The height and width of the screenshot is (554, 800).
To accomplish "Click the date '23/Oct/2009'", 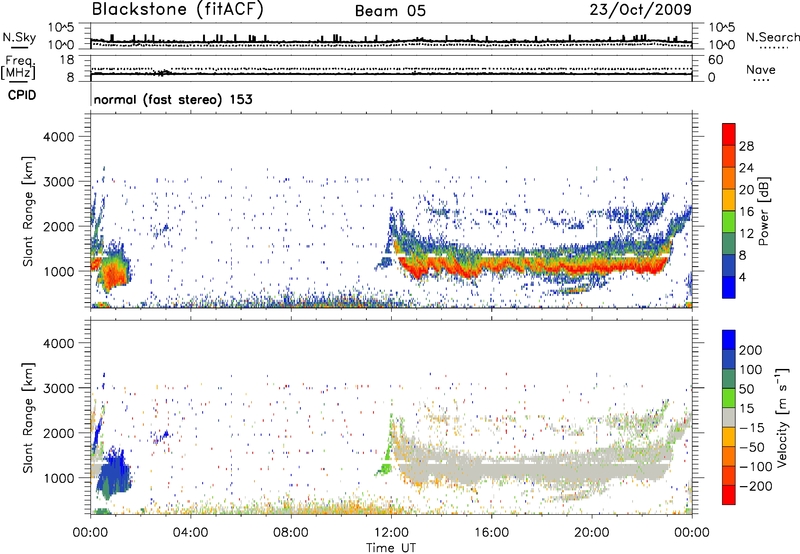I will (x=641, y=9).
